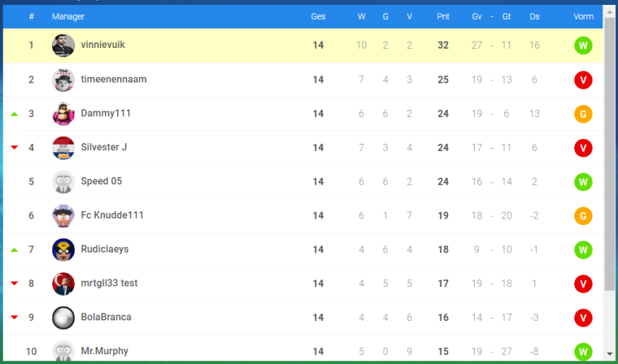Select Dammy111's profile avatar
618x364 pixels.
[x=63, y=114]
